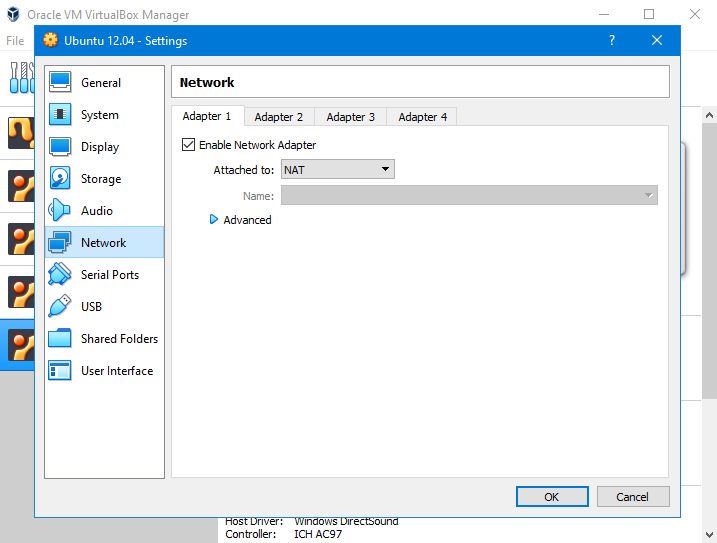Screen dimensions: 717x543
Task: Click the Network section heading
Action: pos(207,82)
